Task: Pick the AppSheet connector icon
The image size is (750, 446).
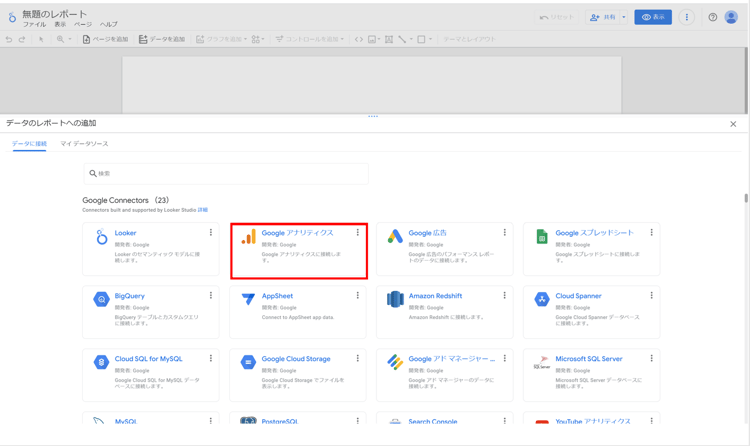Action: click(x=248, y=299)
